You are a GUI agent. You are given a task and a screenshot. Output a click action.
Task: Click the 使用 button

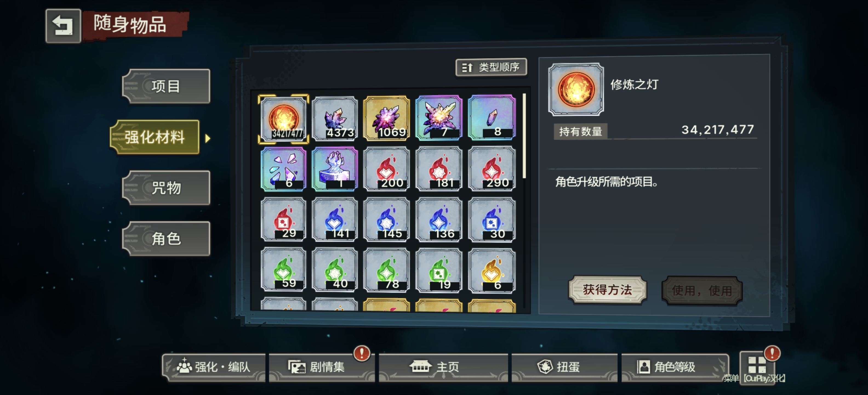pos(702,291)
